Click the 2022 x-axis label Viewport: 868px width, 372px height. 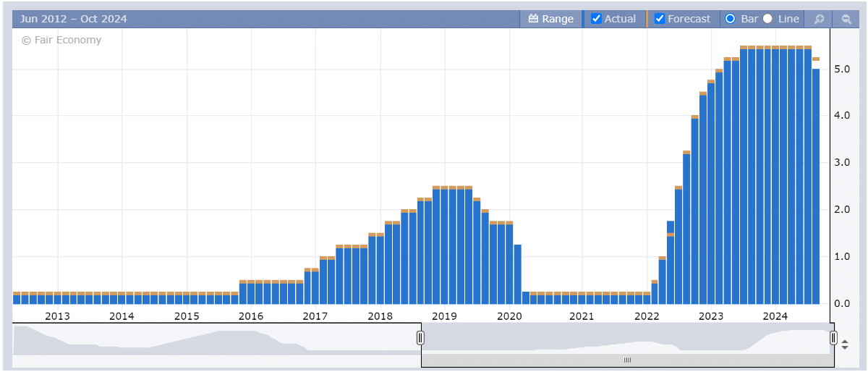click(647, 316)
